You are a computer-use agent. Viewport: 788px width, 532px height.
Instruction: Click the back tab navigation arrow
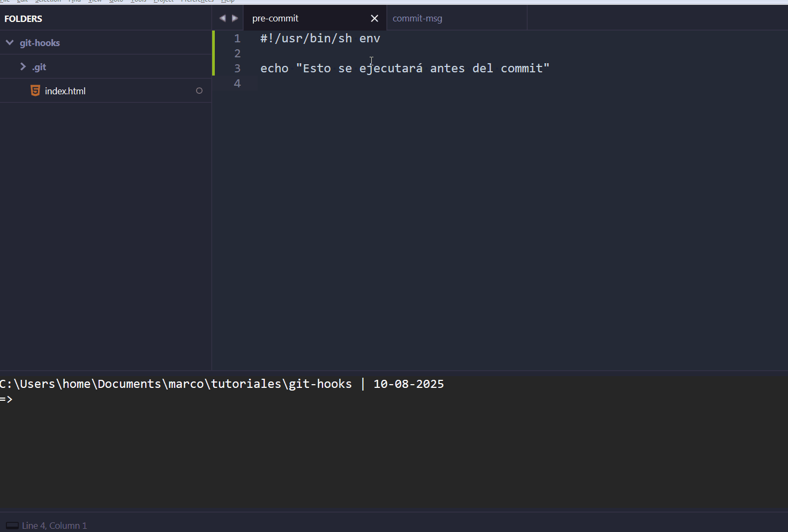pyautogui.click(x=222, y=18)
